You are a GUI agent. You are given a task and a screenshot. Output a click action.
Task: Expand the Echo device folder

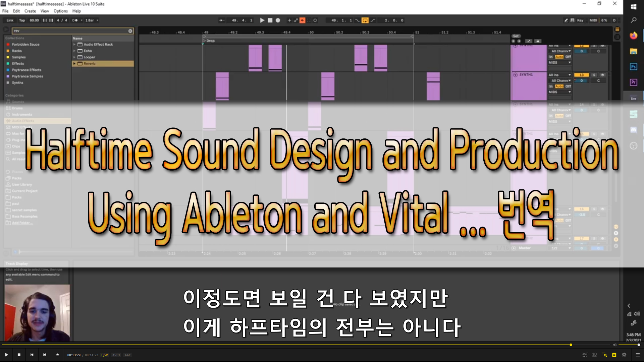click(74, 51)
